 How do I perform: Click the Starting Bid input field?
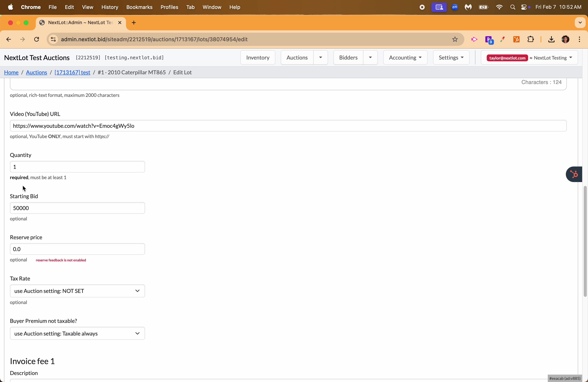[x=77, y=208]
